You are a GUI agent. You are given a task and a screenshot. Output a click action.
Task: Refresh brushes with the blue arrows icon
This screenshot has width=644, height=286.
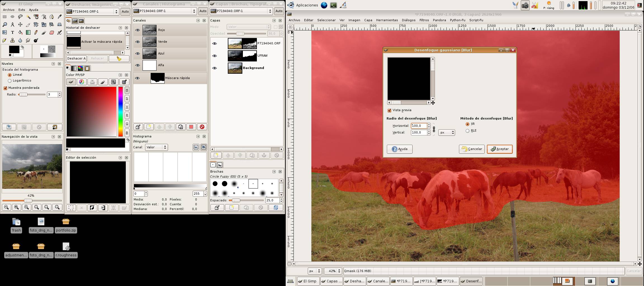point(276,208)
